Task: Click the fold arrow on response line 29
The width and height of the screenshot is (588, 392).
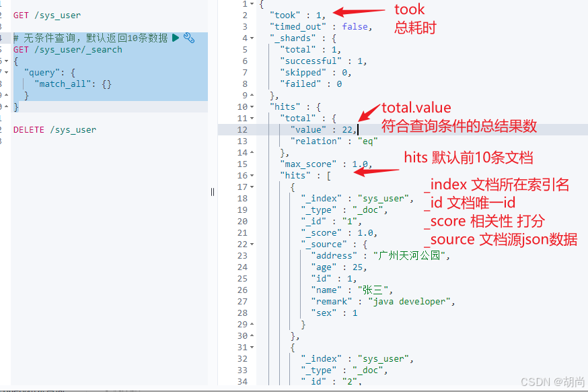Action: (252, 325)
